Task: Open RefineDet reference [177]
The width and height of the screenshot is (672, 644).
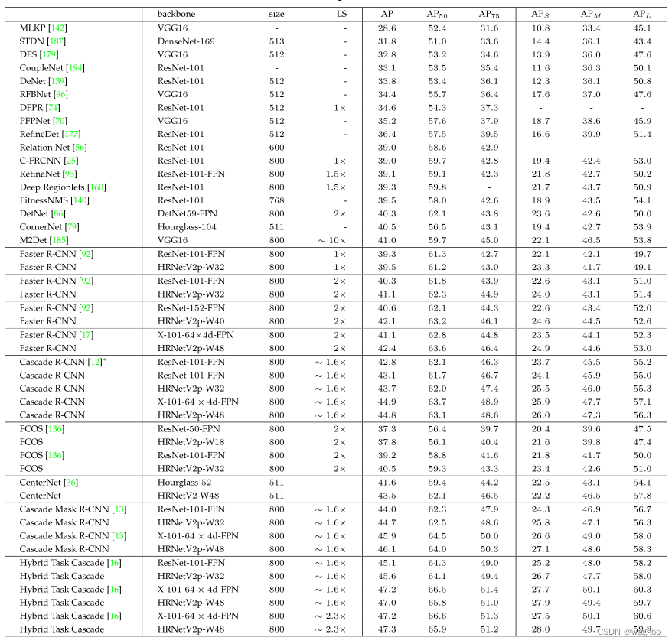Action: tap(71, 135)
